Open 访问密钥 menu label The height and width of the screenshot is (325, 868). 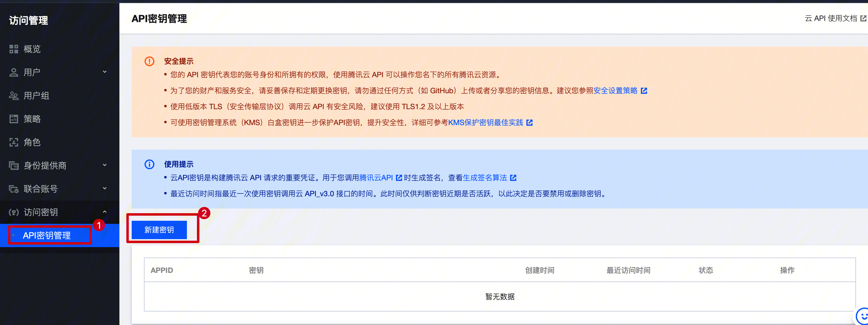tap(41, 212)
